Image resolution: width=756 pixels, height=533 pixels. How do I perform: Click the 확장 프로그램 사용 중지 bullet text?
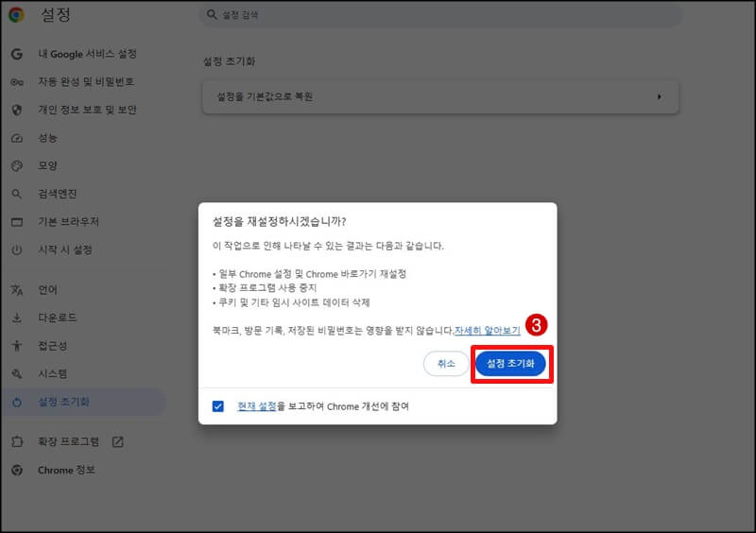267,288
